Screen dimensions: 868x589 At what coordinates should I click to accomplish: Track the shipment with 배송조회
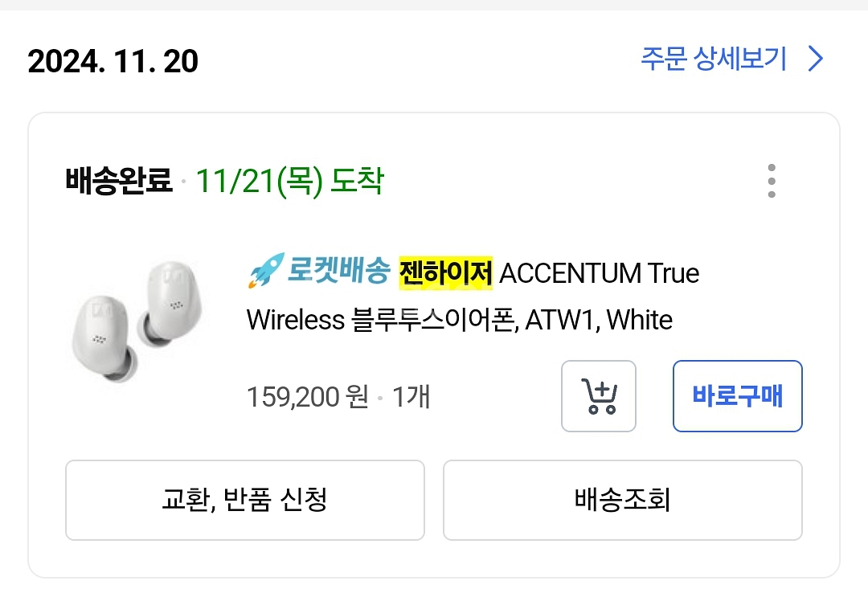click(622, 500)
